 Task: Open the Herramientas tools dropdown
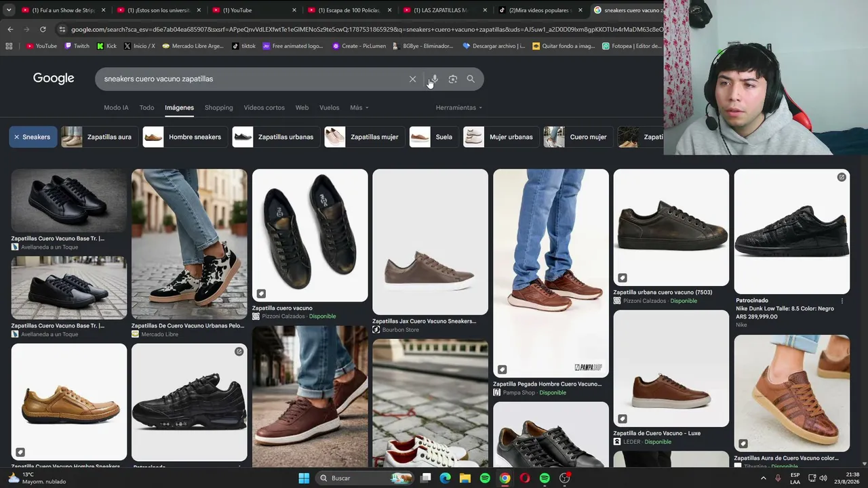pos(459,108)
